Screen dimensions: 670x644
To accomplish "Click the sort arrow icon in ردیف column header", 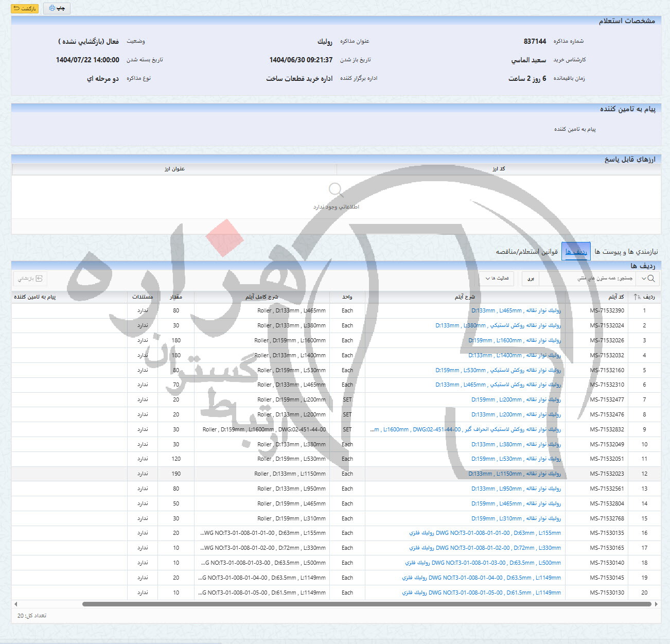I will click(x=637, y=297).
